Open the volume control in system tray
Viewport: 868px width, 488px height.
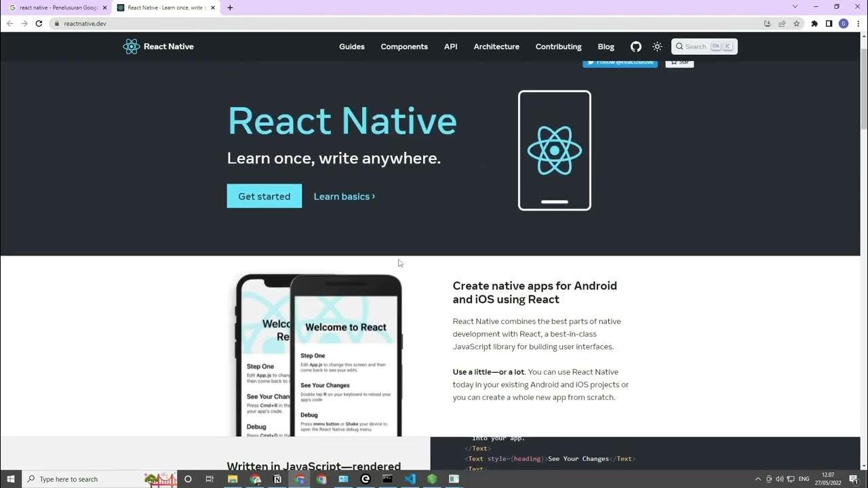click(779, 479)
